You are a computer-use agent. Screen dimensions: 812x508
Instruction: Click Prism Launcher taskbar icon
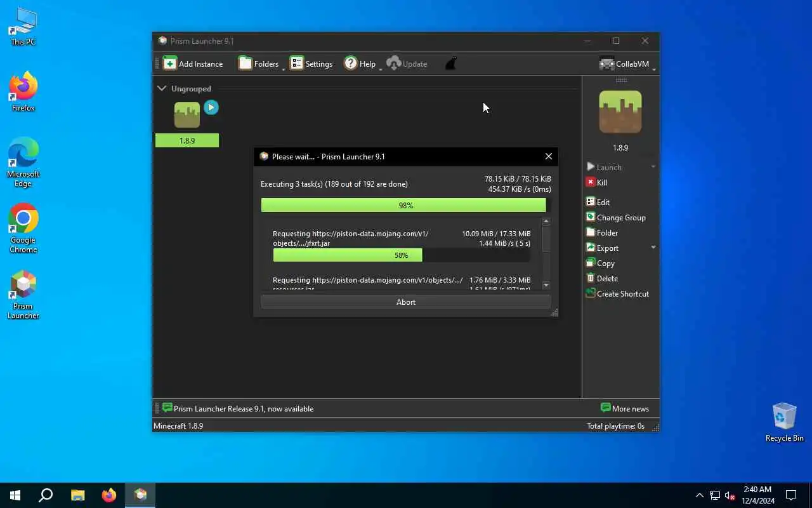pos(141,495)
